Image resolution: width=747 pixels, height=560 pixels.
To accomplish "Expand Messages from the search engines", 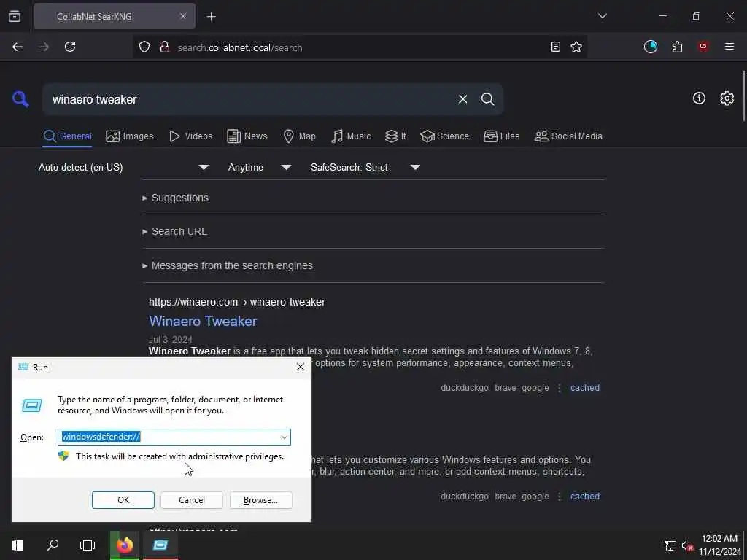I will point(228,265).
